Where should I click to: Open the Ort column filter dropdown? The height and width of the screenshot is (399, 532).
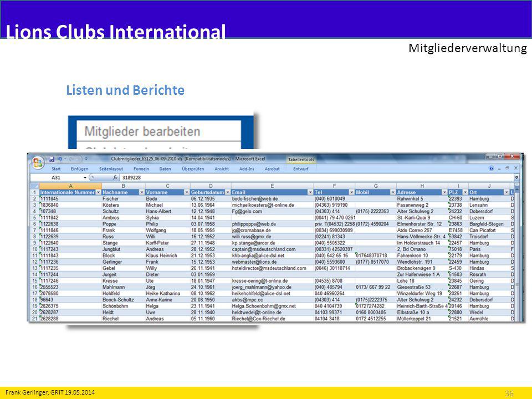click(x=507, y=192)
